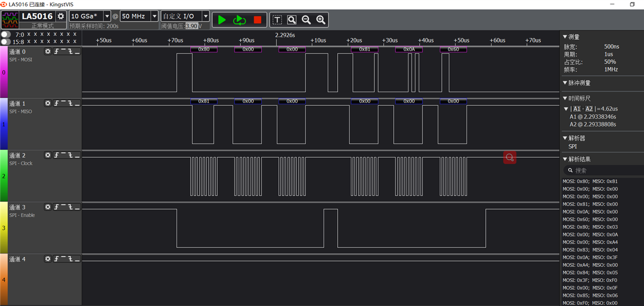Toggle the 15:8 channel group switch
The height and width of the screenshot is (306, 644).
click(6, 41)
